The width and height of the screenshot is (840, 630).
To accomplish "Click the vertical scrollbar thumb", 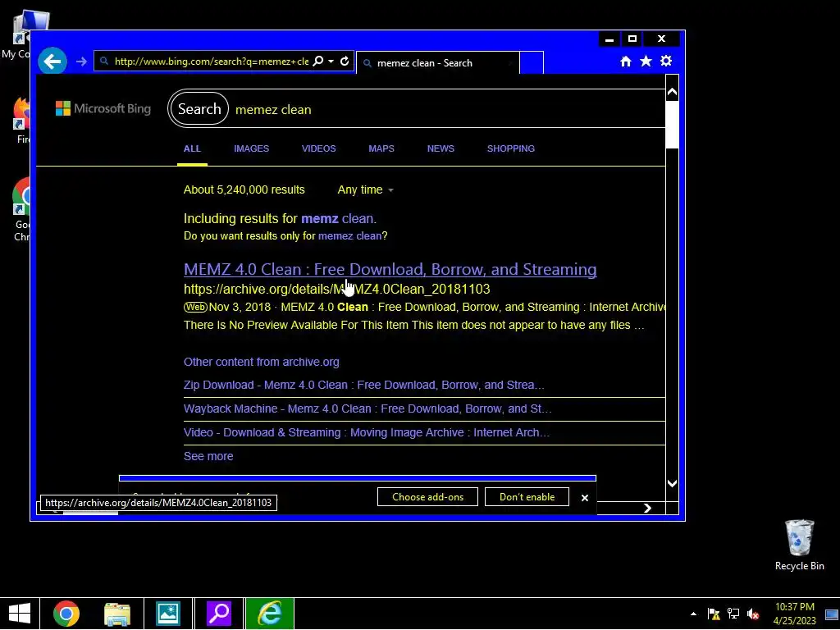I will tap(672, 124).
